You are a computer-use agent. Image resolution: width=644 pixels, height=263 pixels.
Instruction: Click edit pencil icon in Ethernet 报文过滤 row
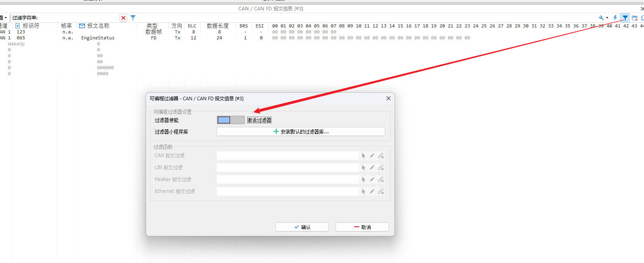click(x=372, y=191)
